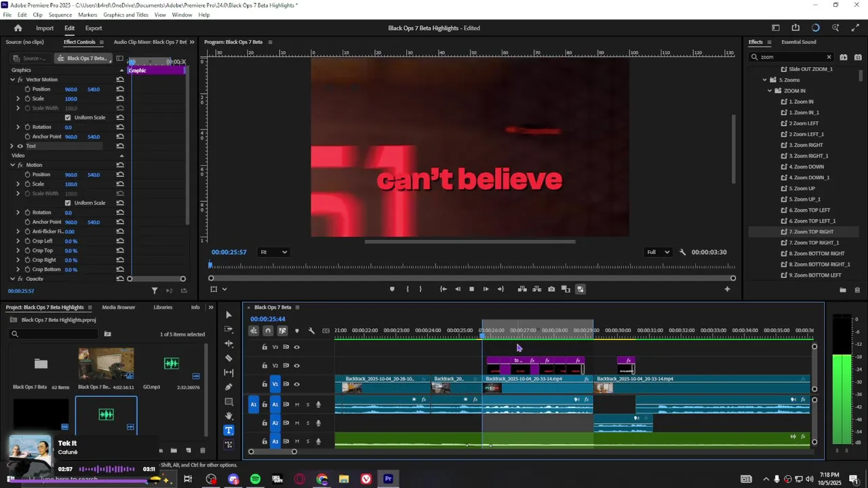Click Export Frame camera icon
Viewport: 868px width, 488px height.
(551, 289)
